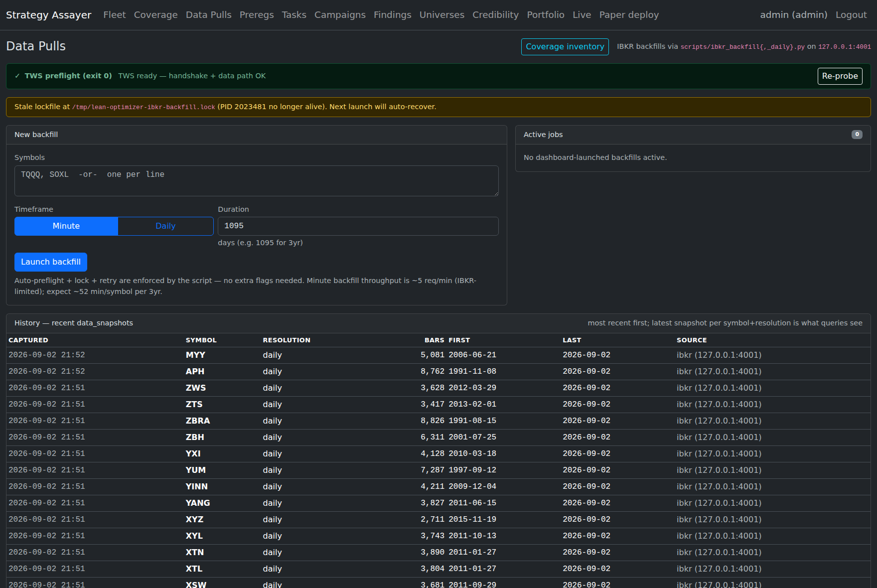Click first date 2015-11-19

click(472, 520)
